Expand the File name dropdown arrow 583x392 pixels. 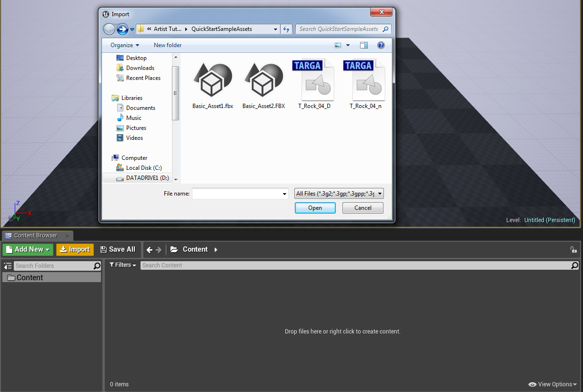tap(285, 194)
